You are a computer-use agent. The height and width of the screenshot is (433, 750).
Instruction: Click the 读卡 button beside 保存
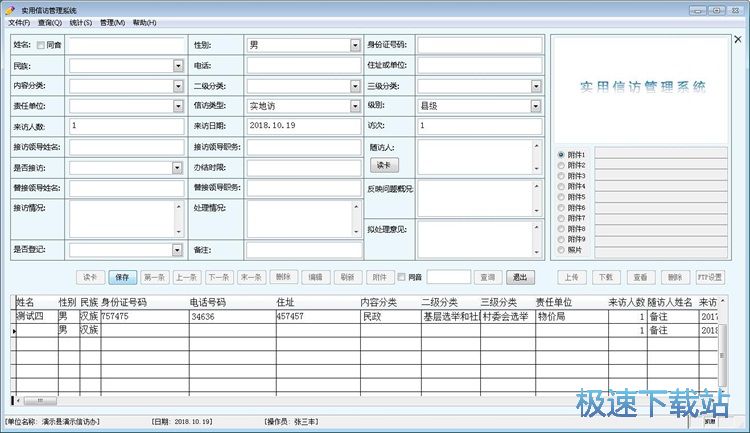tap(90, 277)
